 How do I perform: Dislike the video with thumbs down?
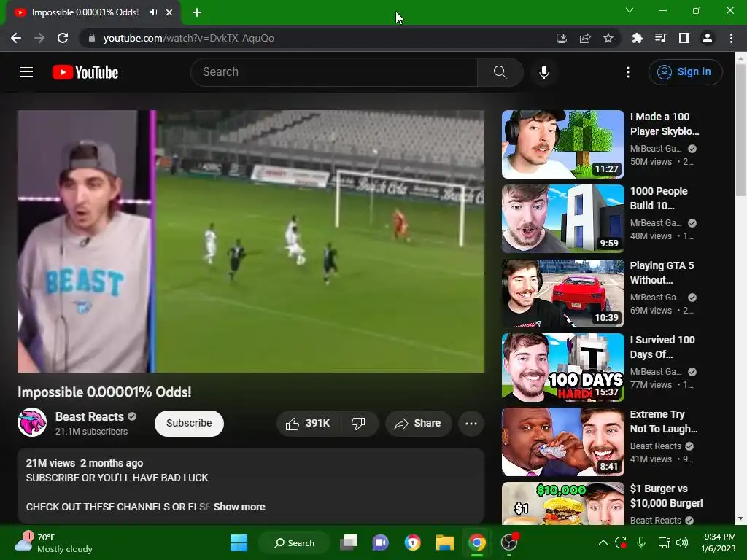[359, 424]
